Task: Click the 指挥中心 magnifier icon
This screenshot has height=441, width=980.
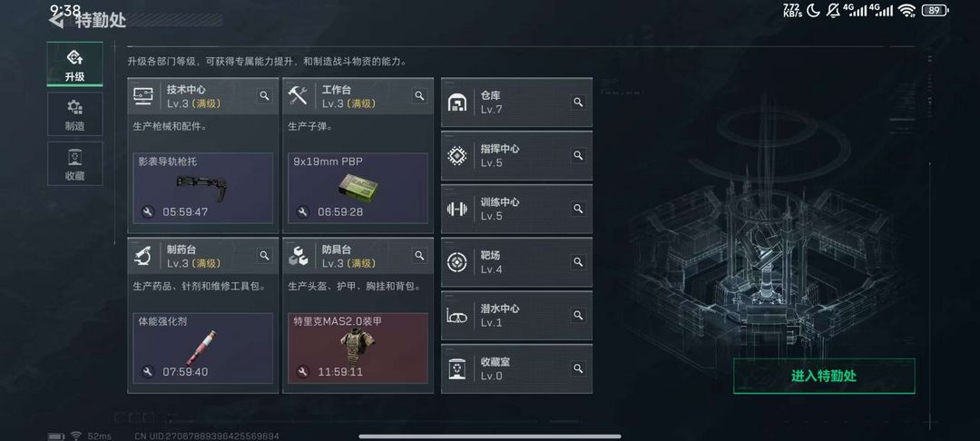Action: (578, 155)
